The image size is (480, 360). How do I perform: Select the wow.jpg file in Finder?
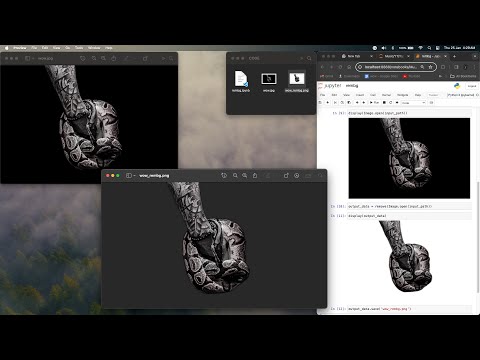point(269,81)
